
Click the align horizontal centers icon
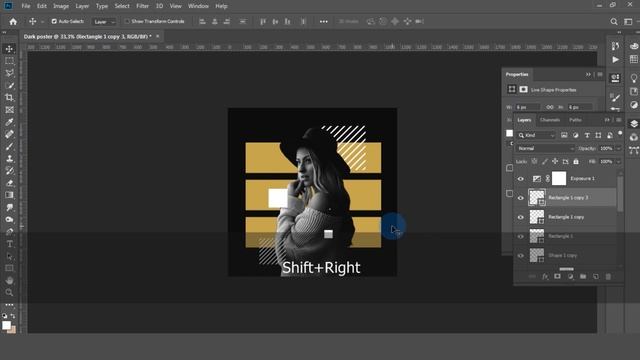tap(214, 22)
